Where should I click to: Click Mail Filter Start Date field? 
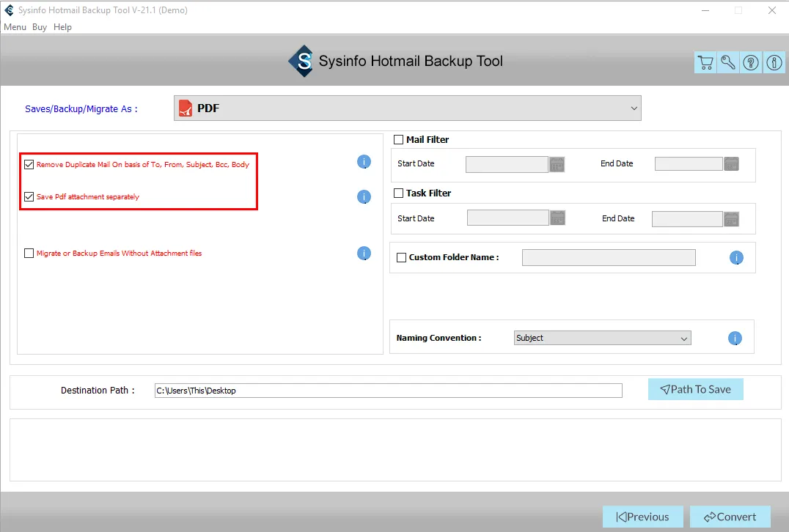coord(507,164)
